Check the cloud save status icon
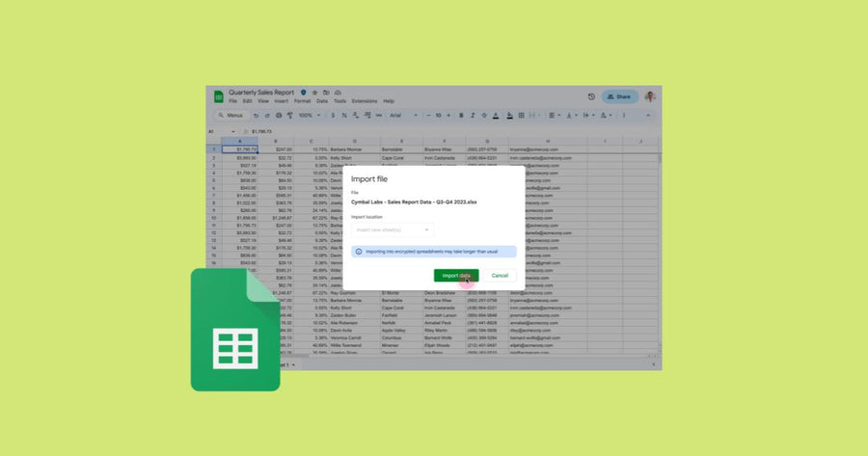 point(338,93)
